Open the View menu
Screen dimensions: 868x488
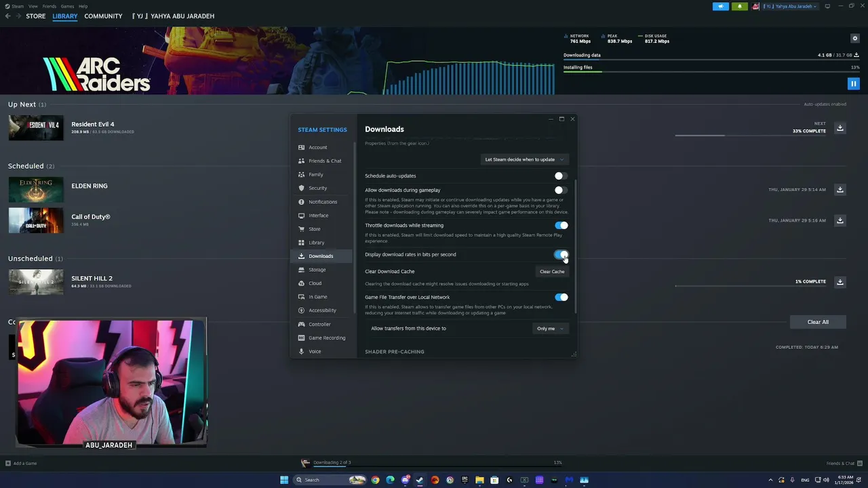pos(33,6)
